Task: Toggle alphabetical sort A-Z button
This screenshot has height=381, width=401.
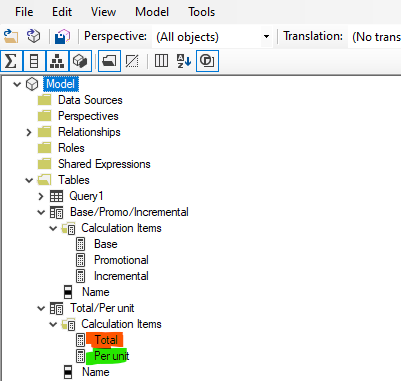Action: 184,61
